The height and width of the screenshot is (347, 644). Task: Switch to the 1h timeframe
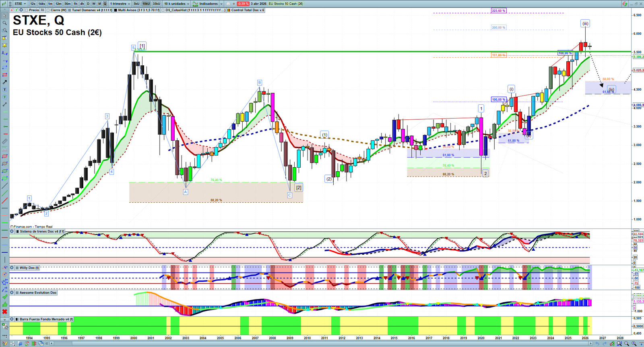(x=75, y=4)
